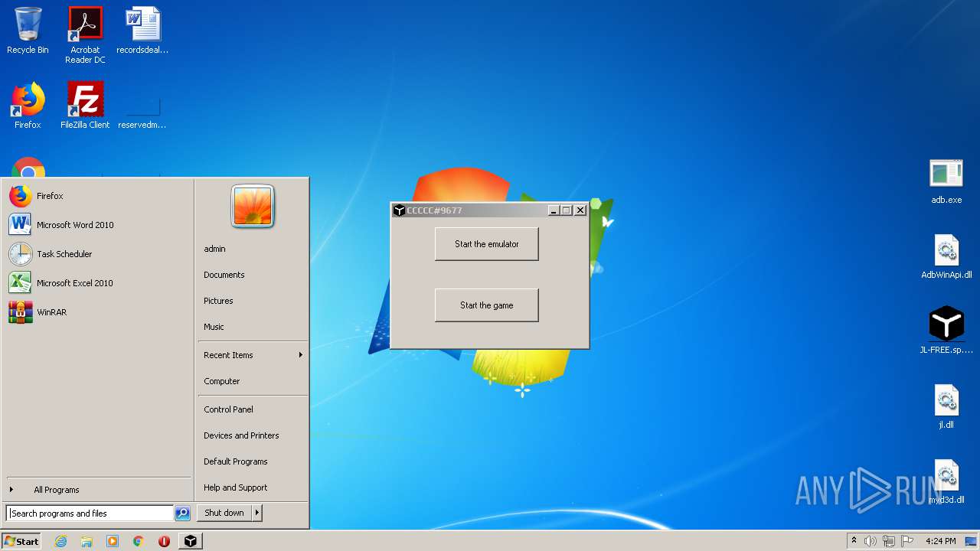This screenshot has width=980, height=551.
Task: Select Firefox desktop shortcut icon
Action: 28,106
